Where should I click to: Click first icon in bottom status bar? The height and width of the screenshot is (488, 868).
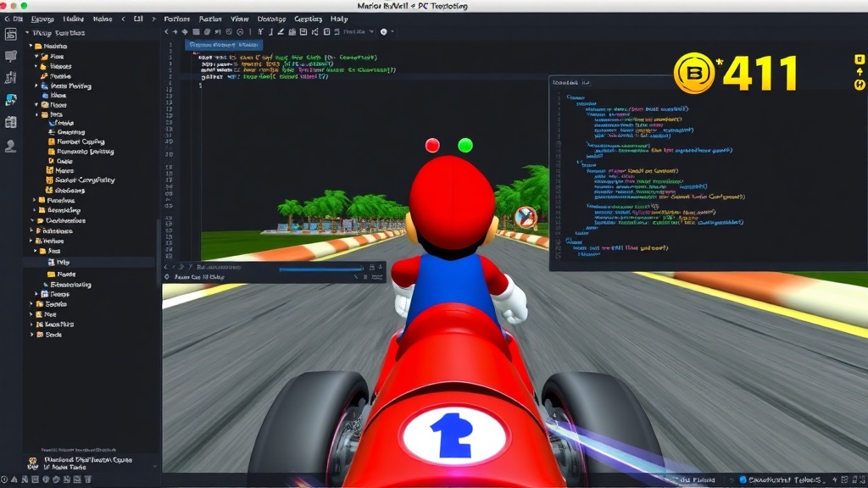[4, 480]
